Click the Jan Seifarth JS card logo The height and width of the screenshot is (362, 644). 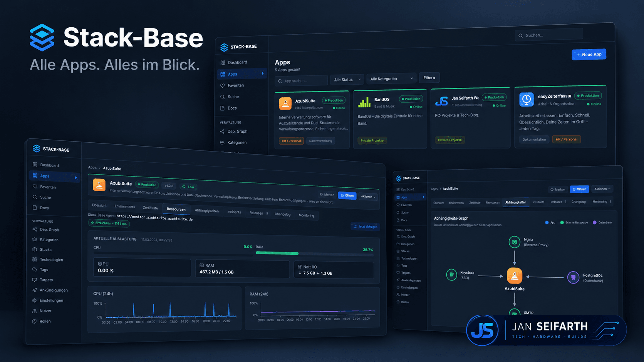[x=441, y=101]
